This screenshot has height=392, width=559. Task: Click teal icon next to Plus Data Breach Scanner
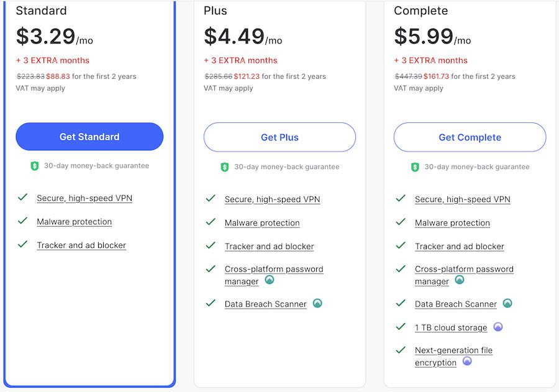pyautogui.click(x=317, y=304)
